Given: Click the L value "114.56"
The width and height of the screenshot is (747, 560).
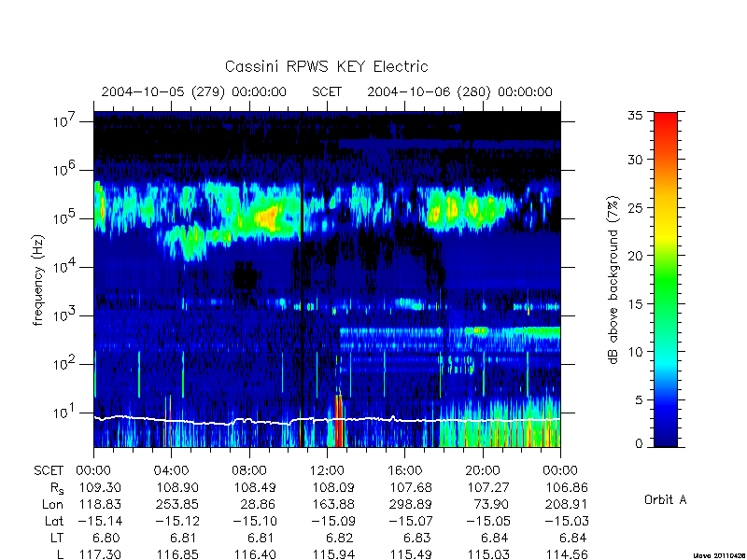Looking at the screenshot, I should (x=567, y=554).
